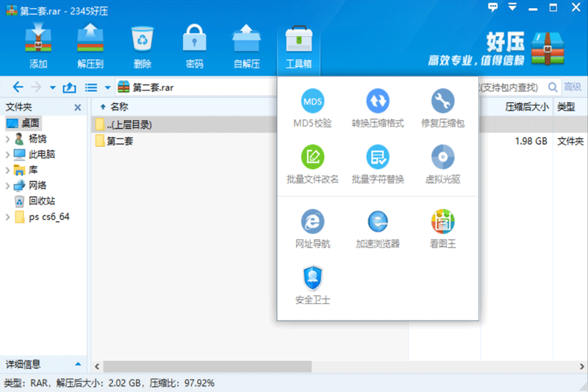Open the view mode dropdown arrow

[108, 88]
